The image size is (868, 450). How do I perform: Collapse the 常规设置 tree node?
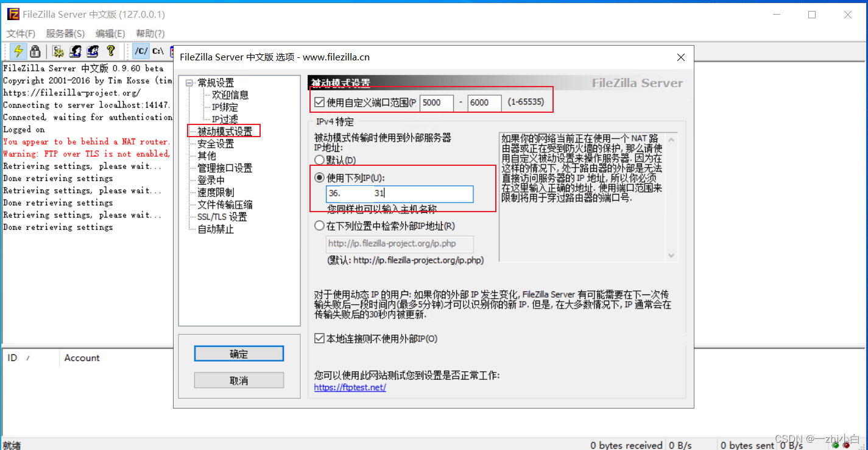click(189, 83)
